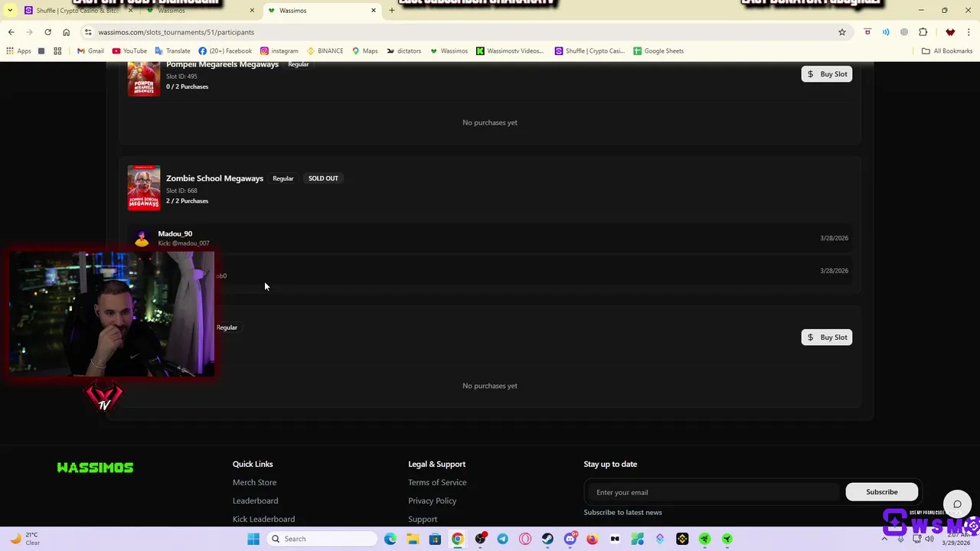Image resolution: width=980 pixels, height=551 pixels.
Task: Open File Explorer from taskbar
Action: tap(413, 539)
